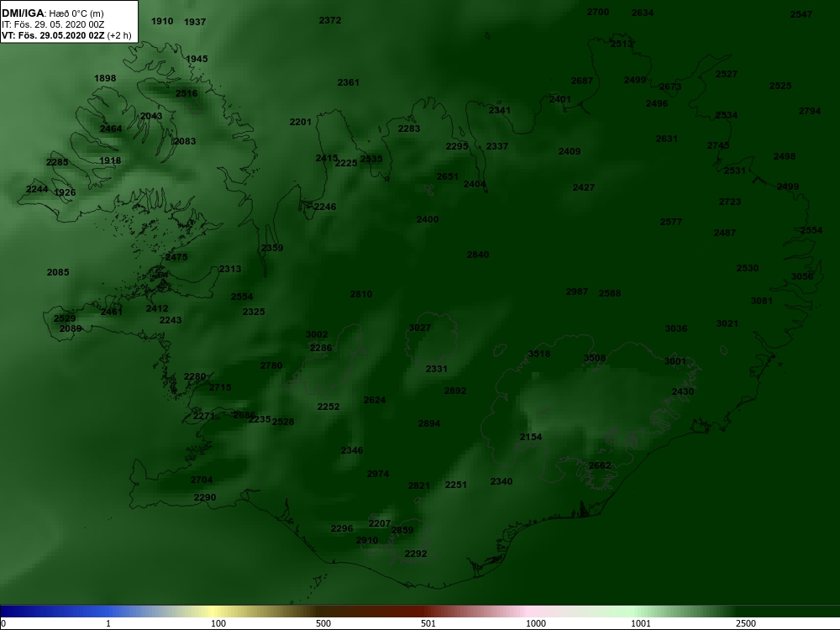This screenshot has height=630, width=840.
Task: Select the value 2987
Action: [x=577, y=292]
